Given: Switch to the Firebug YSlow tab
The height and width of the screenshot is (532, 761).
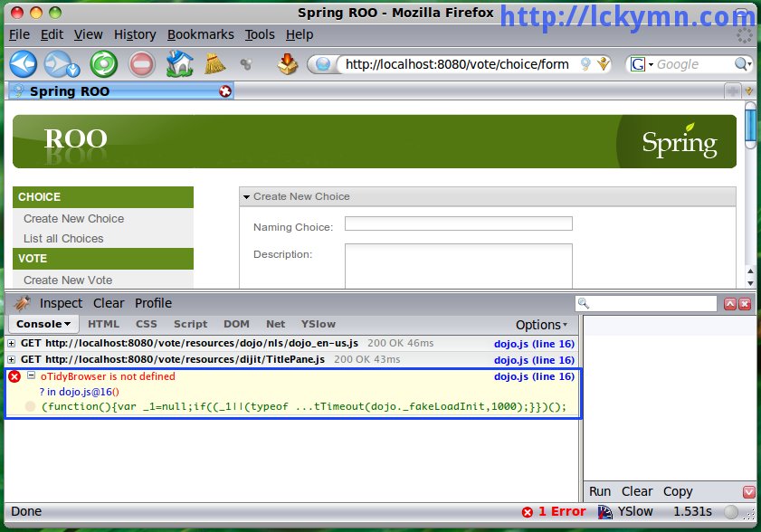Looking at the screenshot, I should point(318,324).
